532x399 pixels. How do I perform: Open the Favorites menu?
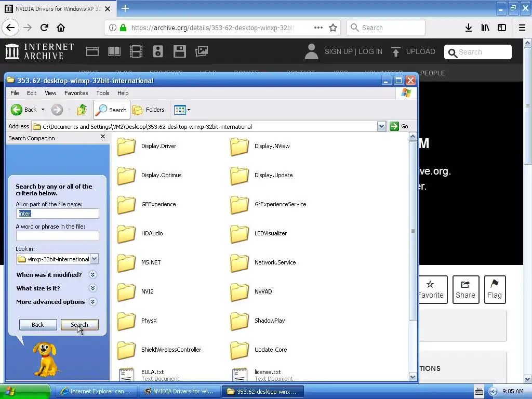(76, 93)
